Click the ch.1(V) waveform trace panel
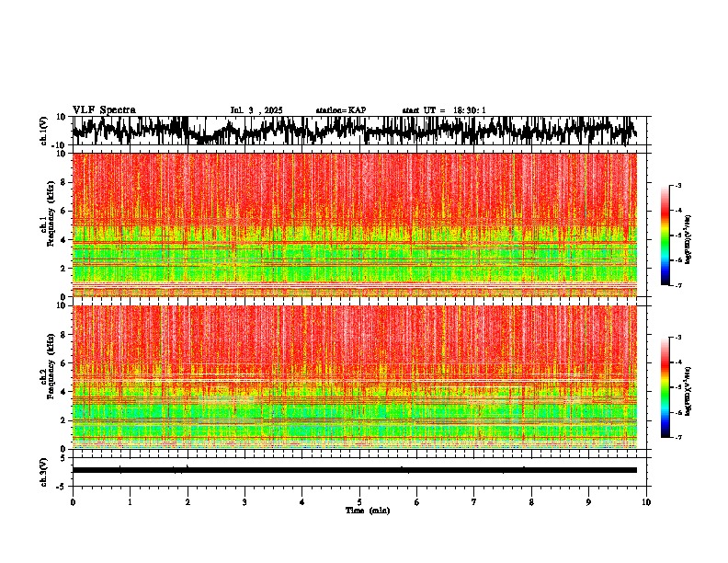728x563 pixels. coord(359,131)
